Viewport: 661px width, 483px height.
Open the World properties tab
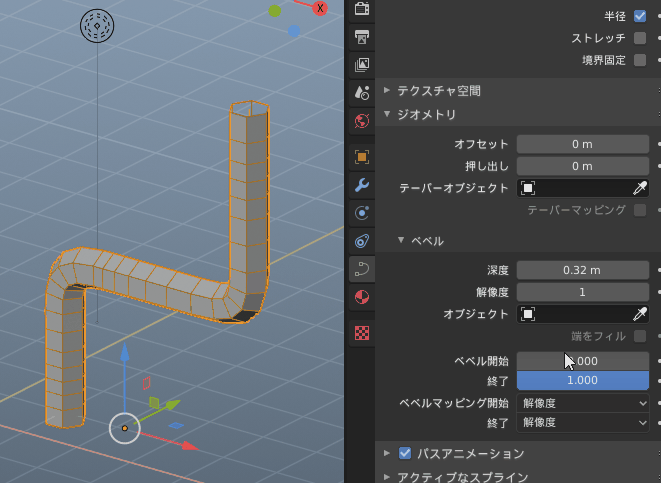(362, 121)
